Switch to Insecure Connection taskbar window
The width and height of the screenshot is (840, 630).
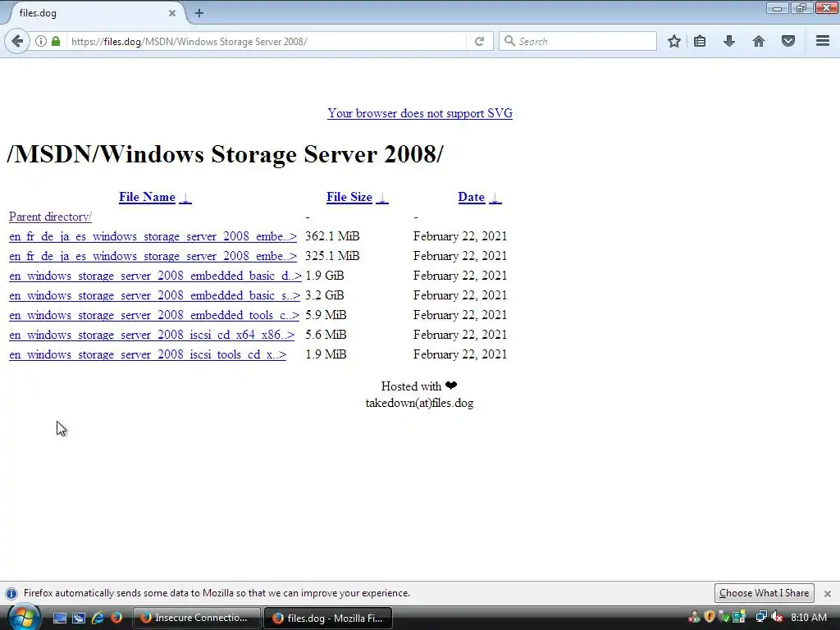[196, 618]
